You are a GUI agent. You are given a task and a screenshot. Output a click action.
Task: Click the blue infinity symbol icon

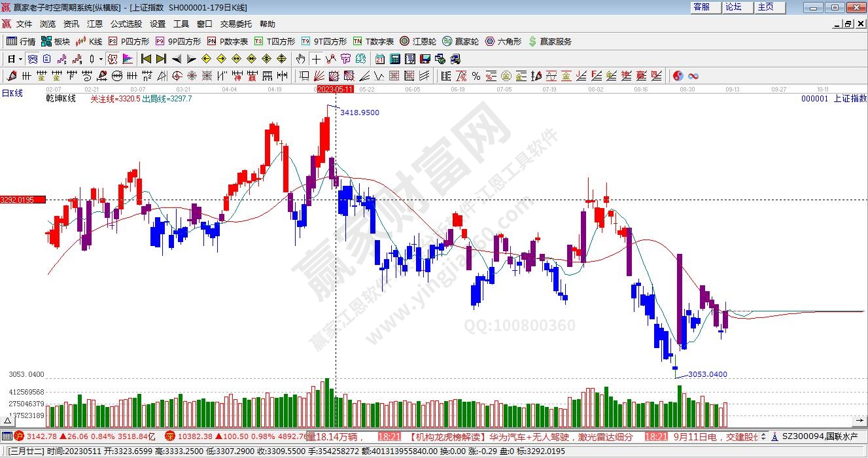(x=693, y=76)
